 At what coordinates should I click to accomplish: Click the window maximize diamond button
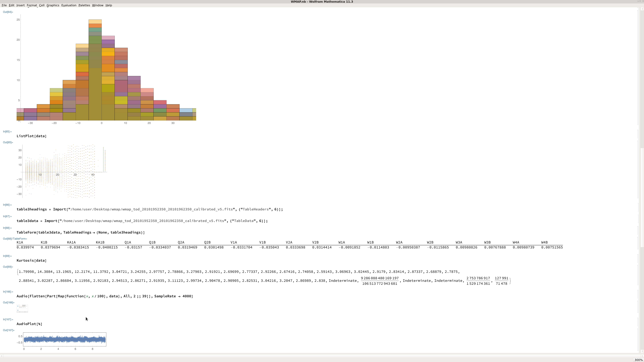click(x=640, y=1)
